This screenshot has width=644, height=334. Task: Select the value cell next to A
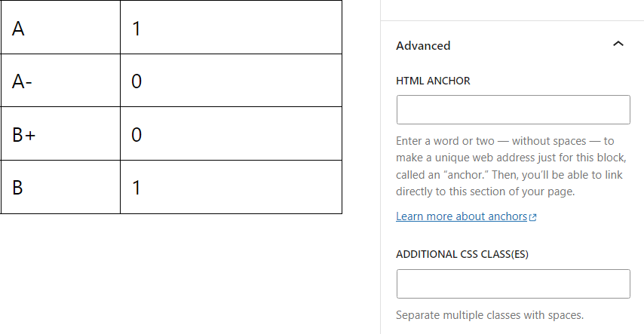click(x=231, y=28)
